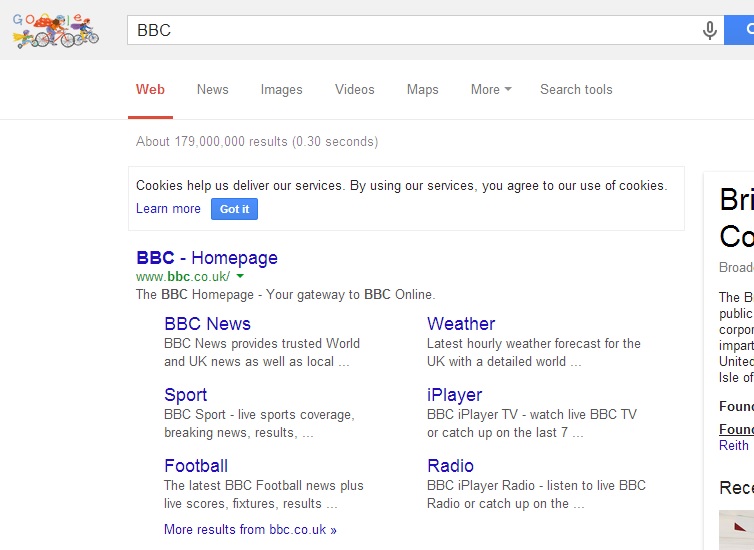Expand green arrow next to www.bbc.co.uk
Screen dimensions: 754x550
click(x=240, y=276)
